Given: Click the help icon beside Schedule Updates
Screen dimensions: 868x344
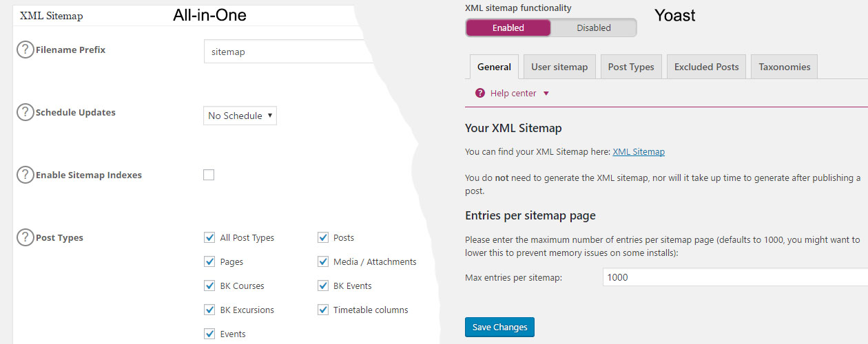Looking at the screenshot, I should coord(25,113).
